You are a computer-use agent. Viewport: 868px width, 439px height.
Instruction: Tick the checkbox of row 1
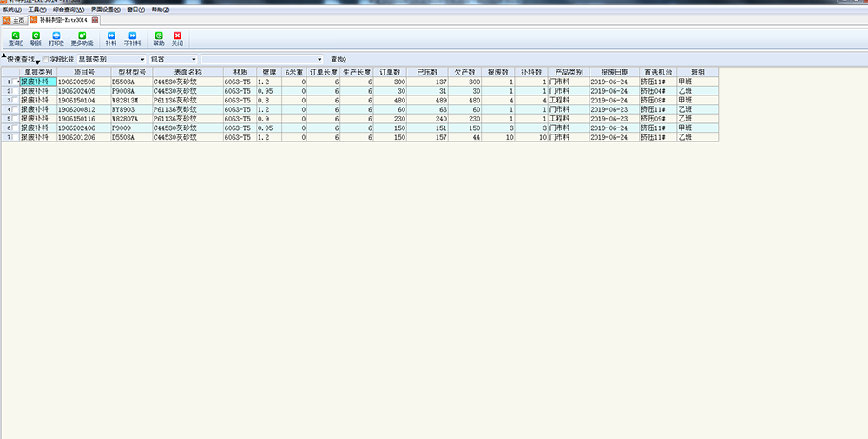click(x=14, y=82)
